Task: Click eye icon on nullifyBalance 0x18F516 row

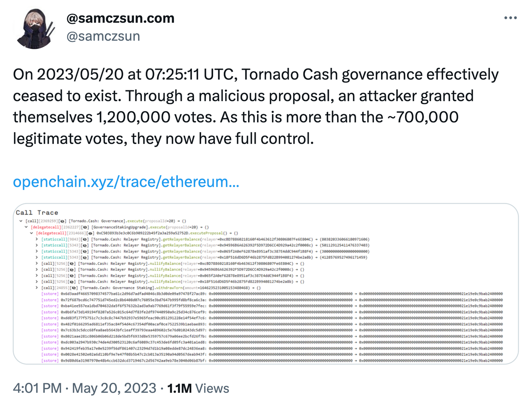Action: coord(72,282)
